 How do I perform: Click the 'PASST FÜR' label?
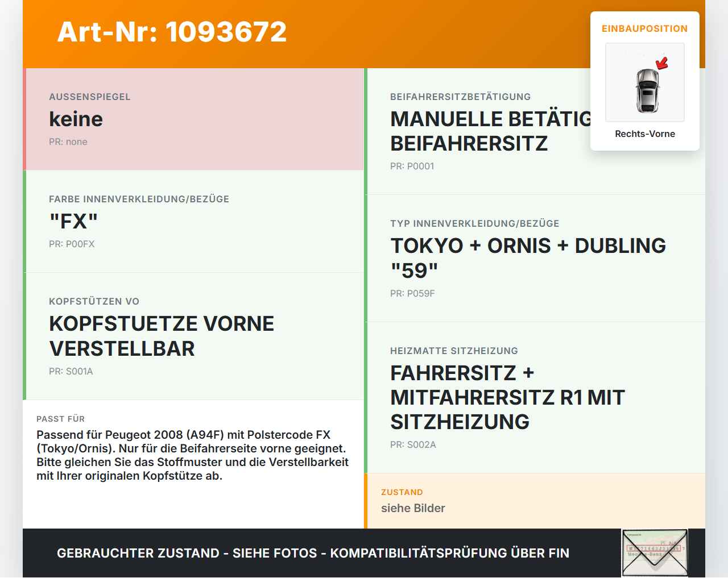pos(61,419)
